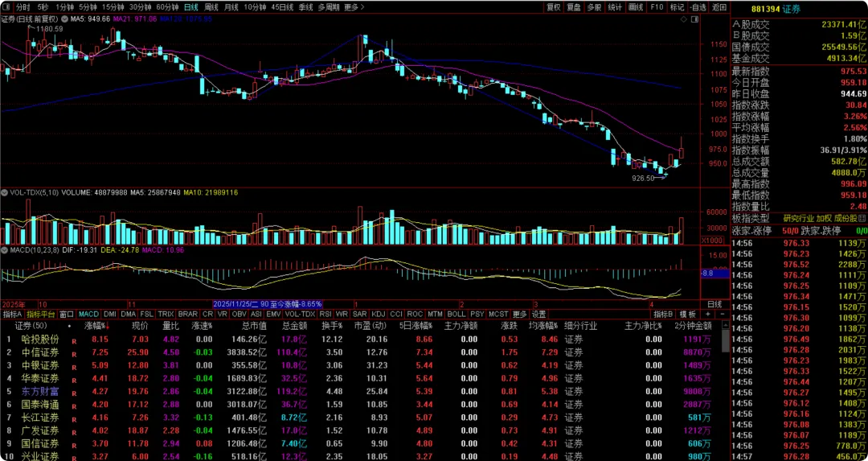Screen dimensions: 868x461
Task: Click the 总成交额 value 582.78亿
Action: click(848, 161)
